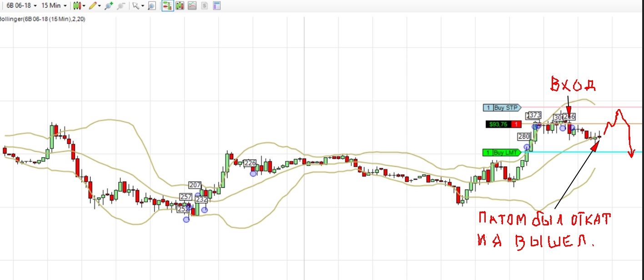Viewport: 644px width, 280px height.
Task: Open the chart Properties window icon
Action: tap(217, 6)
